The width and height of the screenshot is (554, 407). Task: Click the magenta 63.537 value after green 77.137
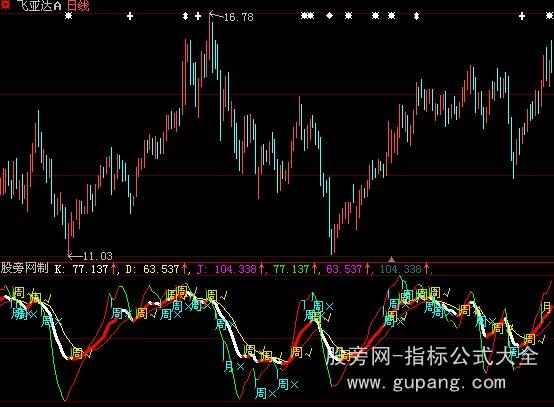click(x=344, y=269)
